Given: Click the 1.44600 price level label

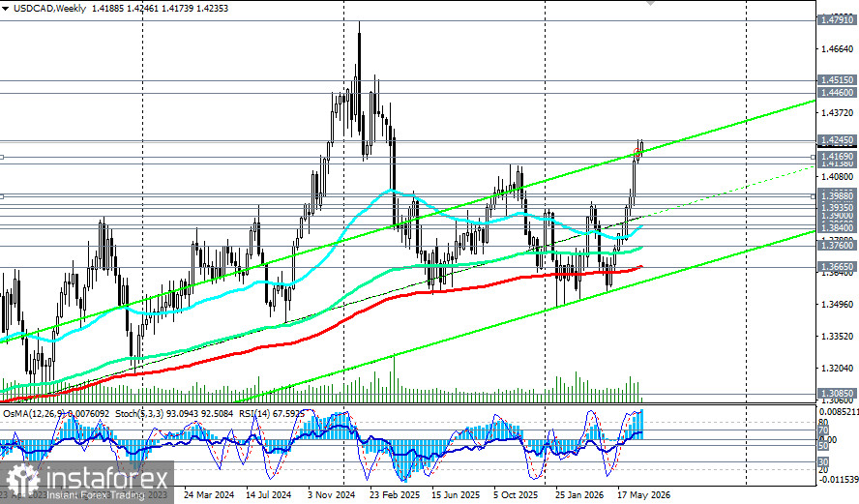Looking at the screenshot, I should pos(837,93).
